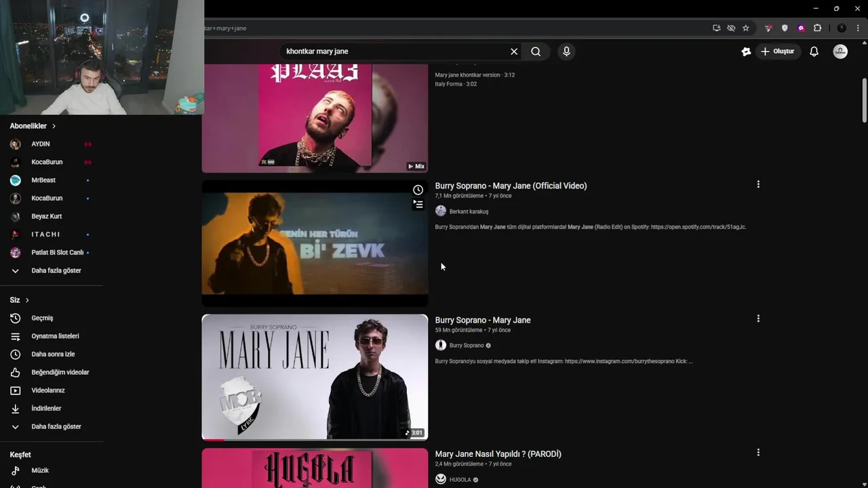Open the notifications bell
Image resolution: width=868 pixels, height=488 pixels.
pyautogui.click(x=814, y=52)
